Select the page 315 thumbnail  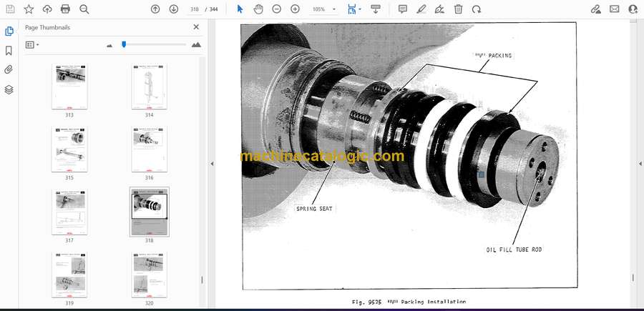click(x=69, y=149)
